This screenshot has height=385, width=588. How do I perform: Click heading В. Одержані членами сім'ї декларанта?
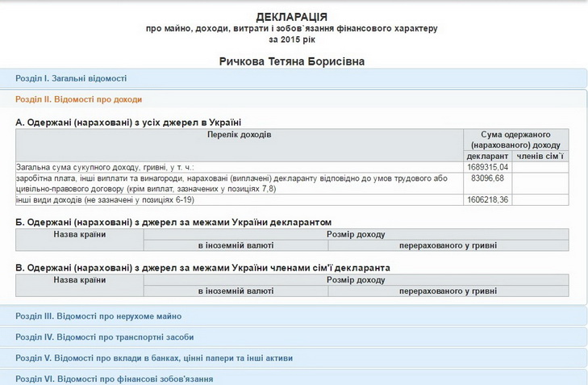click(203, 268)
